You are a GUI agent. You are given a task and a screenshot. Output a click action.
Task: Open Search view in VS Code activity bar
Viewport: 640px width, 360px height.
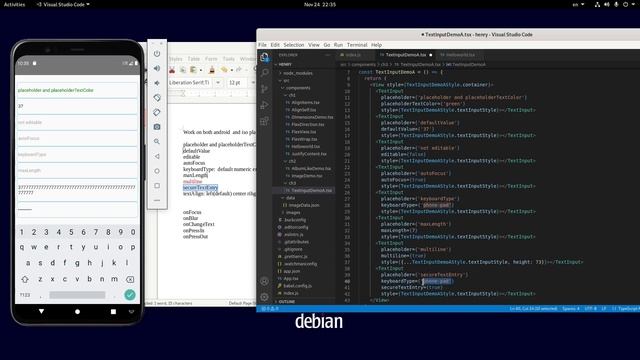[264, 73]
